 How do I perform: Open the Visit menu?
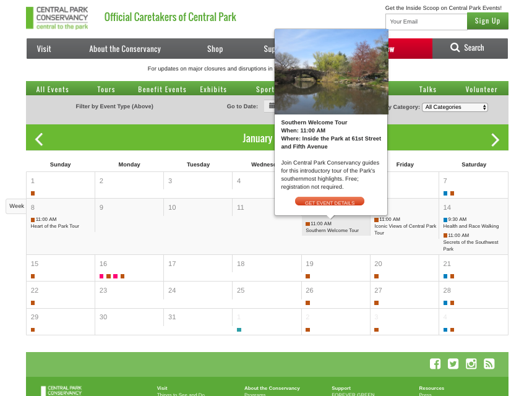click(44, 49)
